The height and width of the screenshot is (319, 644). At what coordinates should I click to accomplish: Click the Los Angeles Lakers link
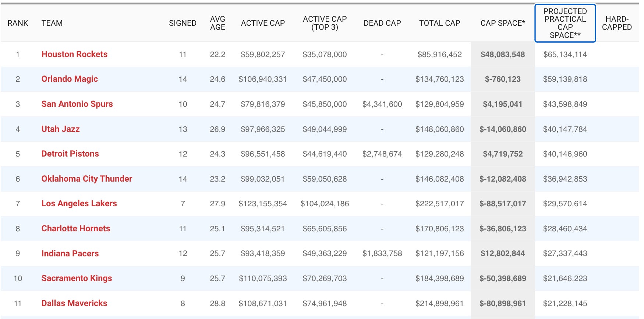click(79, 204)
